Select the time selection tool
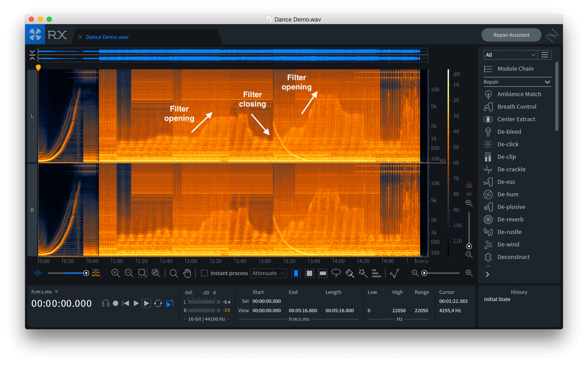The image size is (588, 365). tap(296, 273)
